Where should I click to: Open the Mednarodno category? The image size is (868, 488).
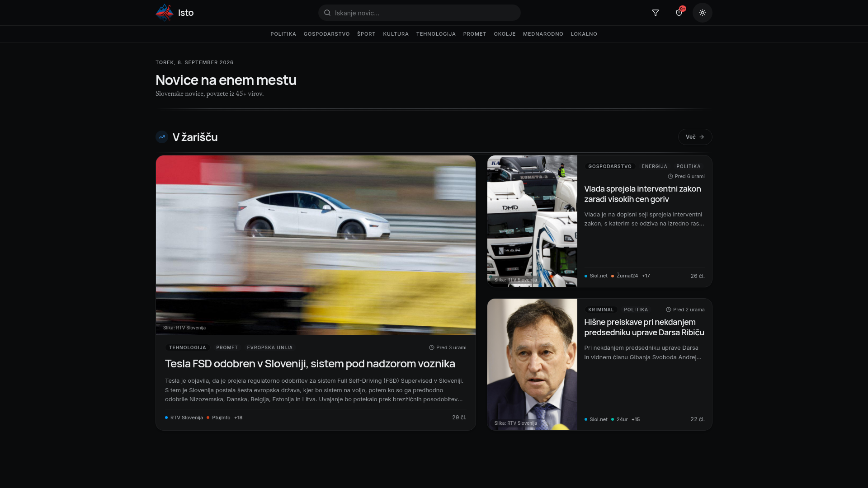(x=543, y=34)
